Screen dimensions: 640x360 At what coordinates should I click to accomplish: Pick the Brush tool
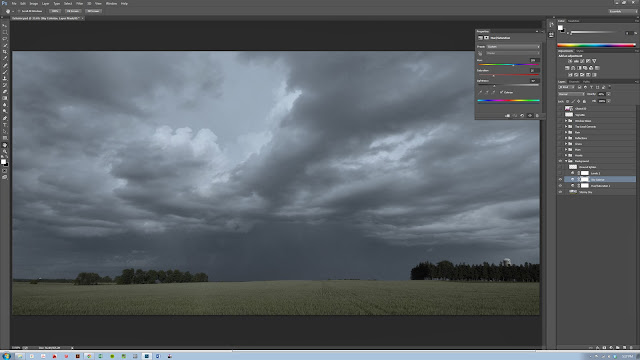[4, 72]
